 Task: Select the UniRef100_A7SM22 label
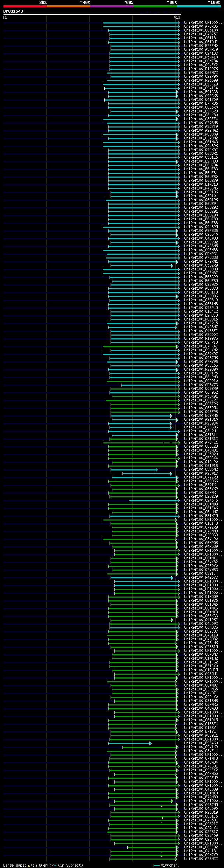(201, 859)
